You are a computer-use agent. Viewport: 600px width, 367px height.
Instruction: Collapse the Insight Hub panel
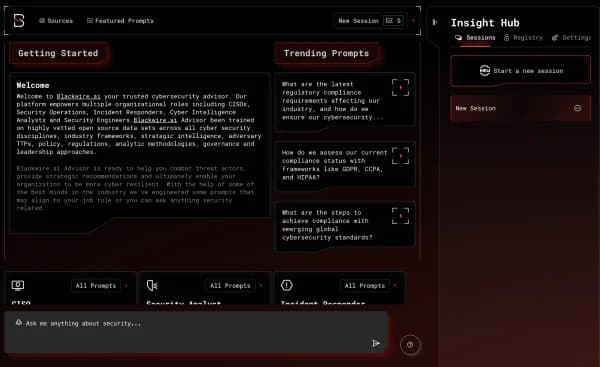[435, 22]
